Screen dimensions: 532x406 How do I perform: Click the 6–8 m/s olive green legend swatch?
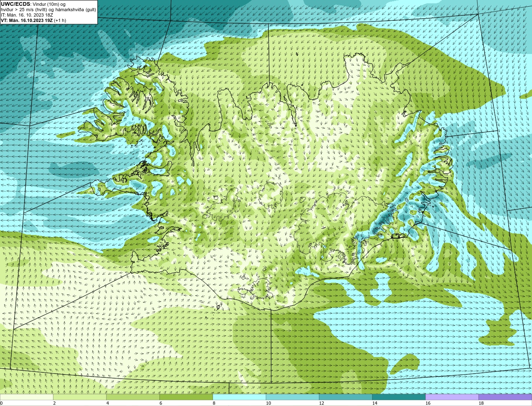tap(186, 397)
